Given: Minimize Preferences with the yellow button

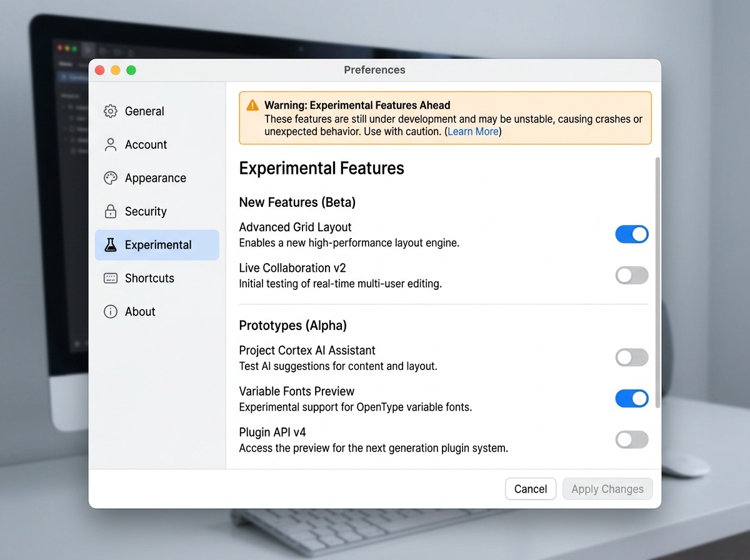Looking at the screenshot, I should tap(116, 70).
